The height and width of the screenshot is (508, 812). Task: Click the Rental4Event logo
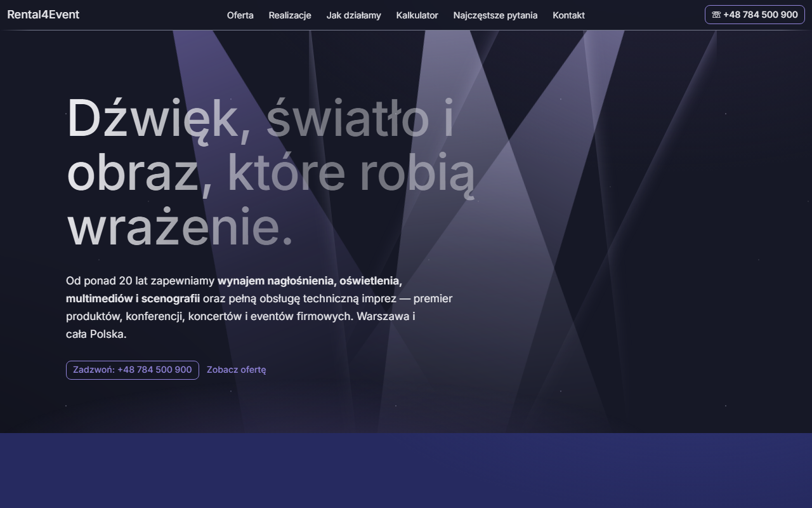pos(43,15)
